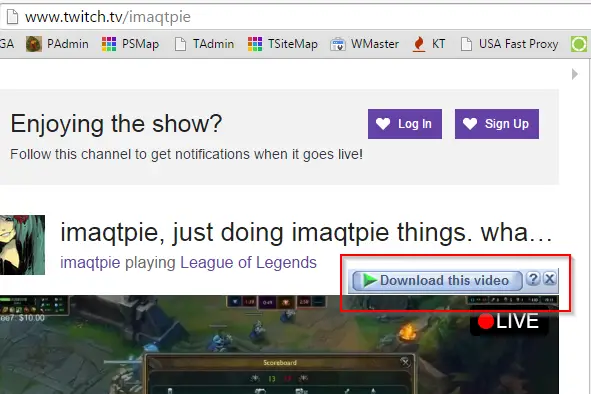The height and width of the screenshot is (394, 591).
Task: Click the help question mark on download bar
Action: 533,279
